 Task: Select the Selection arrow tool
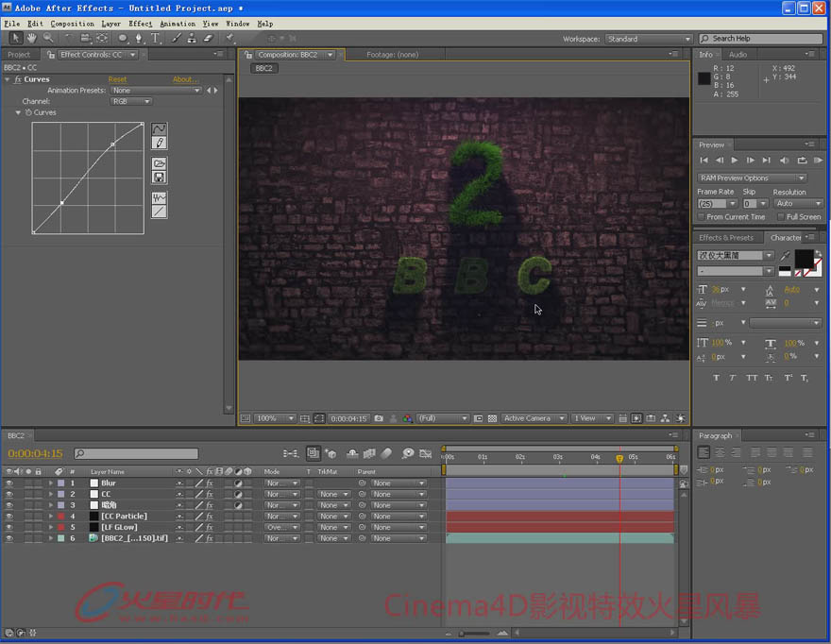(x=15, y=38)
